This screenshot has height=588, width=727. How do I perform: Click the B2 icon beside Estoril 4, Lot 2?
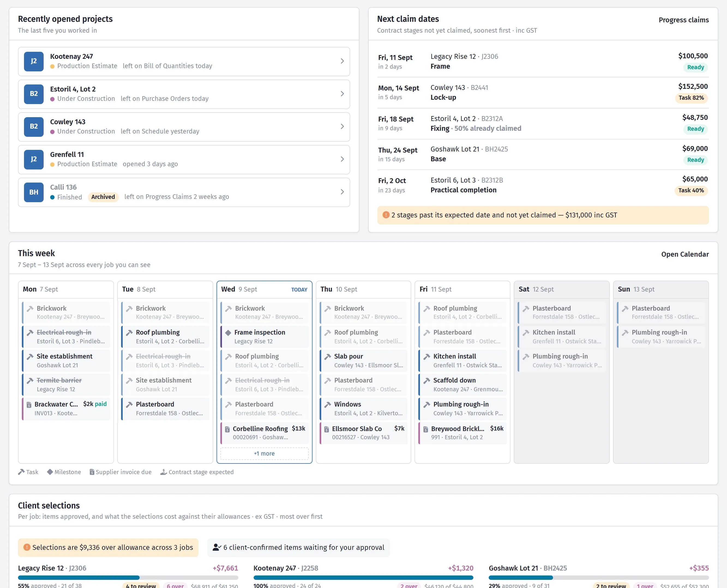[34, 94]
